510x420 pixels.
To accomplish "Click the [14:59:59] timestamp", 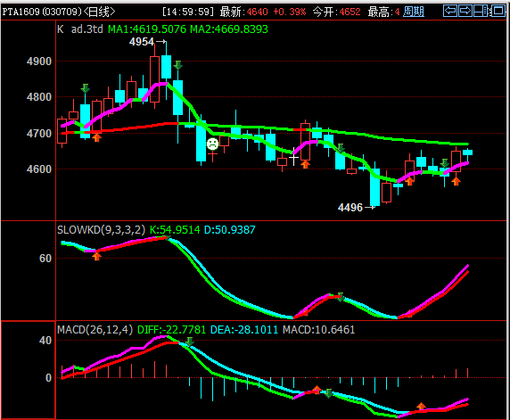I will [x=188, y=12].
